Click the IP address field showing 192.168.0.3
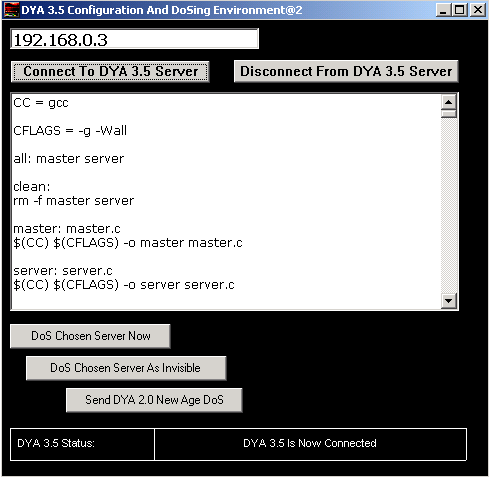The height and width of the screenshot is (477, 489). tap(134, 39)
